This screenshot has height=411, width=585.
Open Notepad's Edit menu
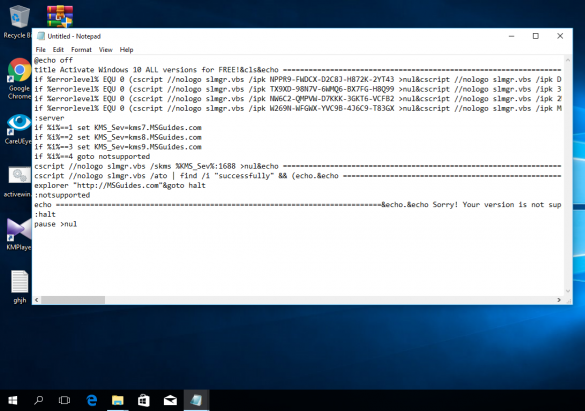pyautogui.click(x=58, y=50)
